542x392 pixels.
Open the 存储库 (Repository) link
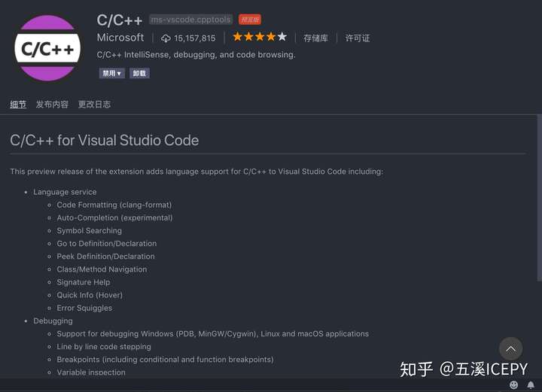tap(315, 38)
